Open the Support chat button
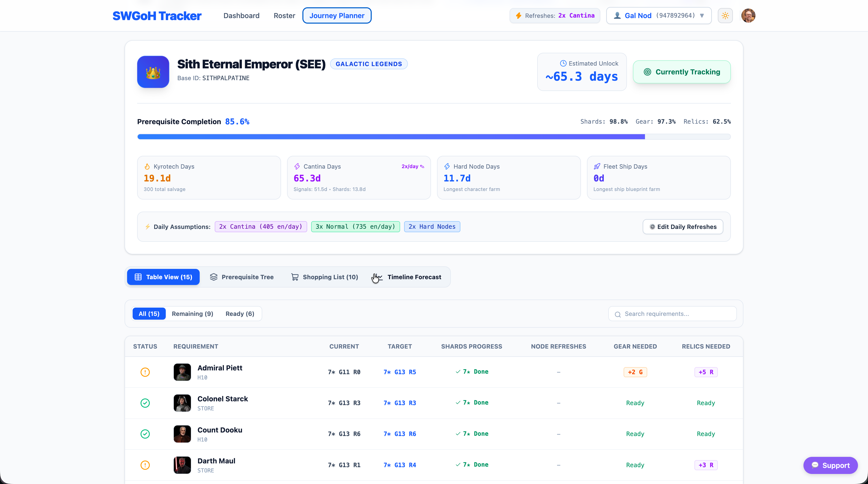This screenshot has width=868, height=484. click(x=830, y=465)
